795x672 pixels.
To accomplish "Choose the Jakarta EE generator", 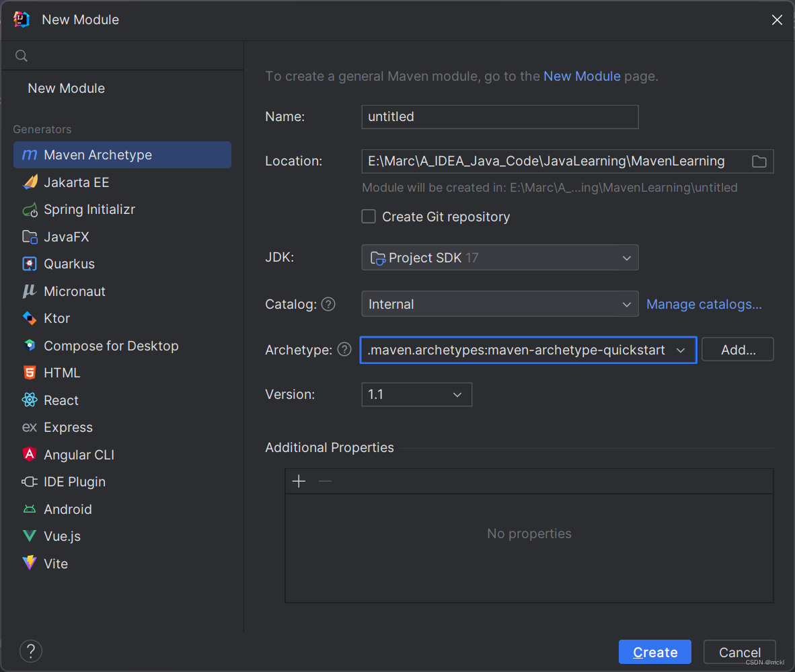I will tap(122, 182).
